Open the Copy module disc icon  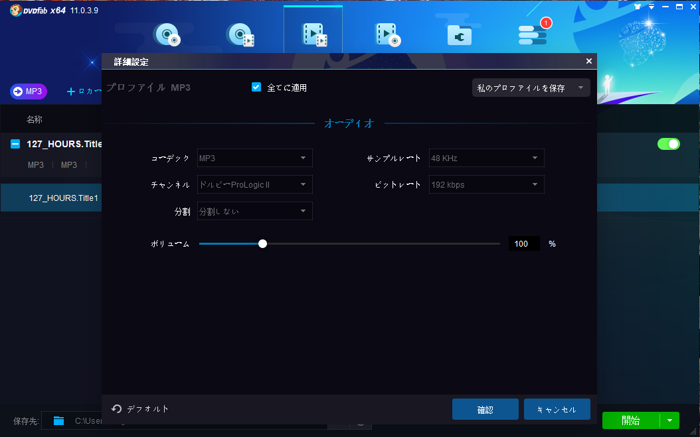[x=167, y=34]
